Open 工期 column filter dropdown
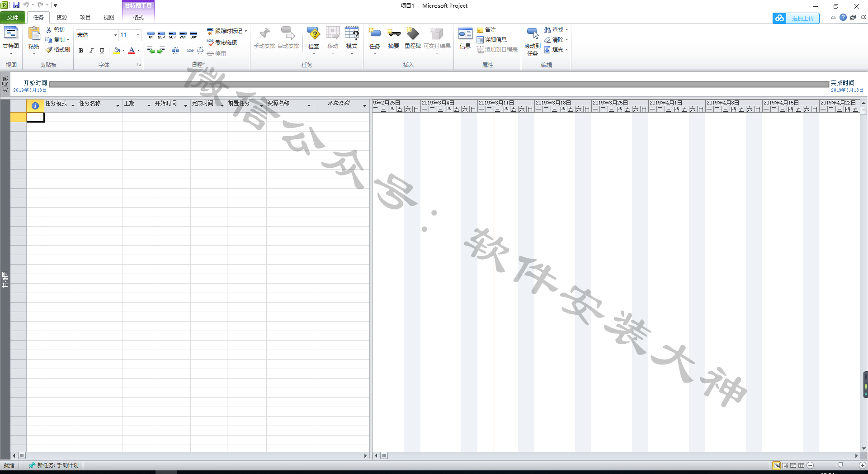The image size is (868, 474). 149,106
